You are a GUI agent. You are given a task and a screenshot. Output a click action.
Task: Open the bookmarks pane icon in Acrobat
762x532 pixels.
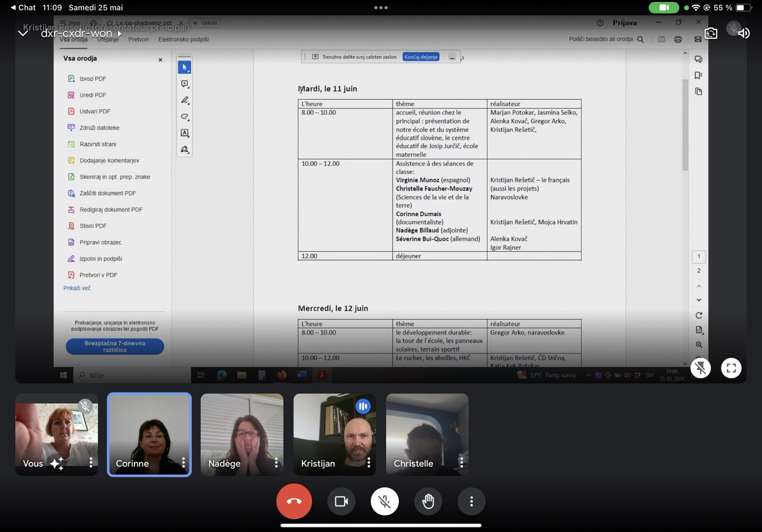click(698, 75)
